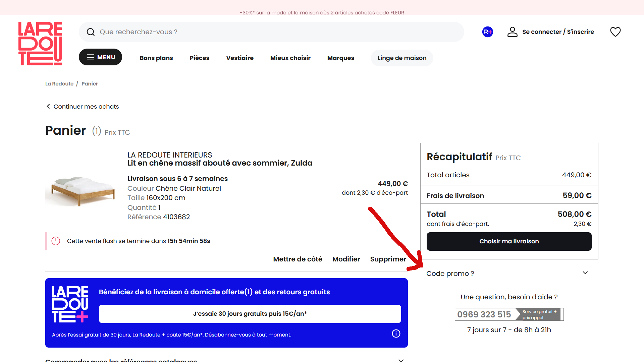
Task: Click Continuer mes achats link
Action: [x=83, y=107]
